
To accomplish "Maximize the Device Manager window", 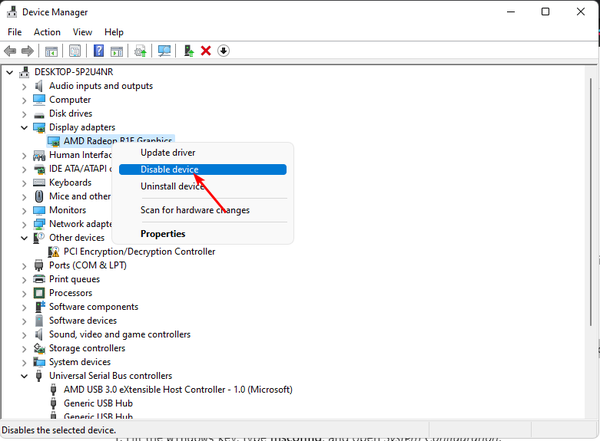I will coord(545,12).
